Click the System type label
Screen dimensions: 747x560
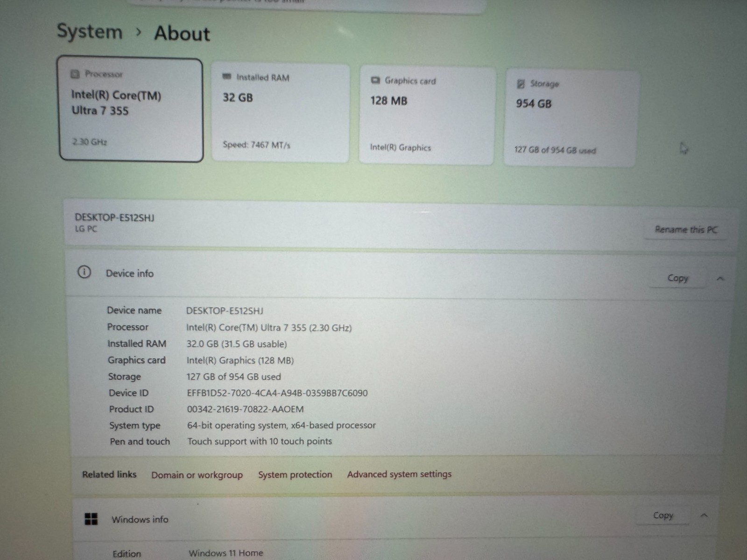click(135, 426)
